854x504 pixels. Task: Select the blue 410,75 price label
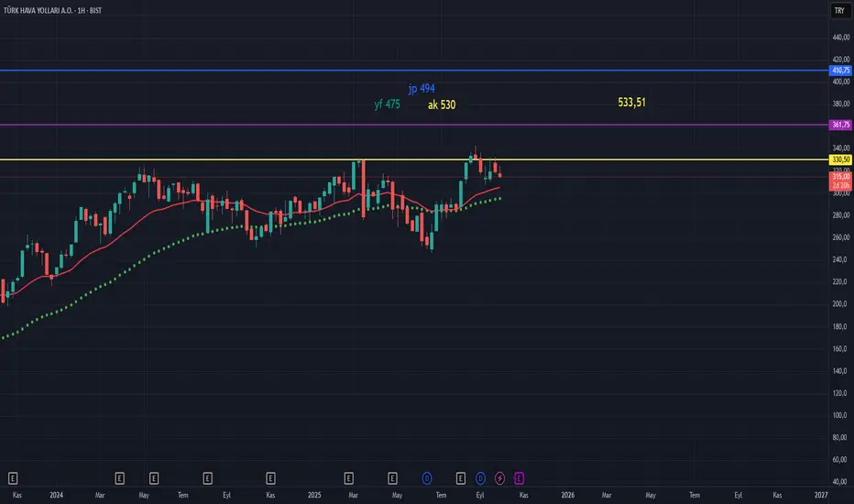(840, 71)
